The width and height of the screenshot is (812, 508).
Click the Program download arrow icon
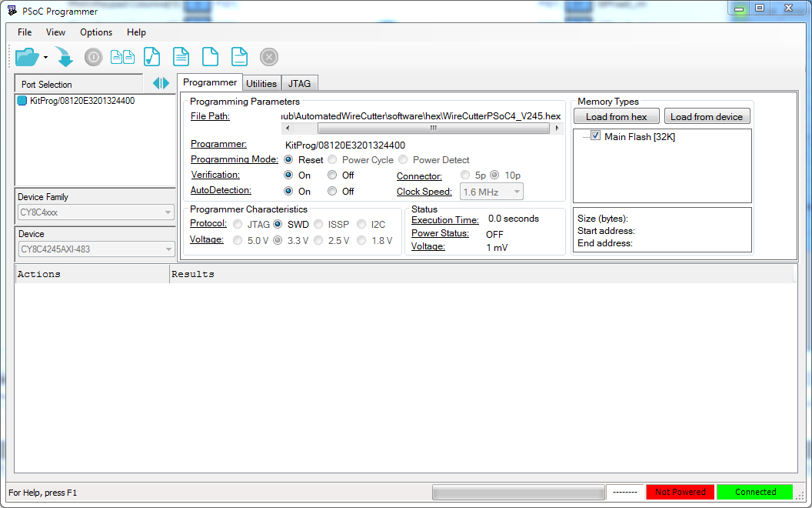[x=65, y=57]
